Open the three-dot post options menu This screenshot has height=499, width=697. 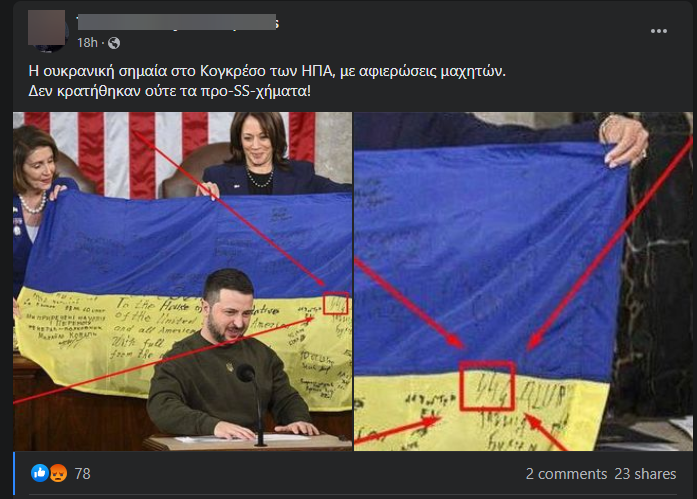coord(658,31)
